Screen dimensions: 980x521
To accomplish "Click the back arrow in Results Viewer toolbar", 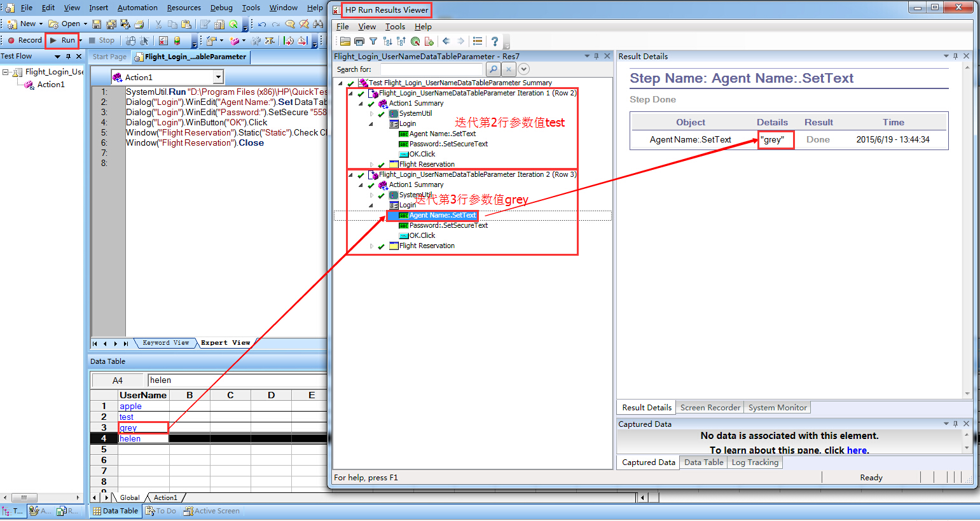I will point(446,41).
